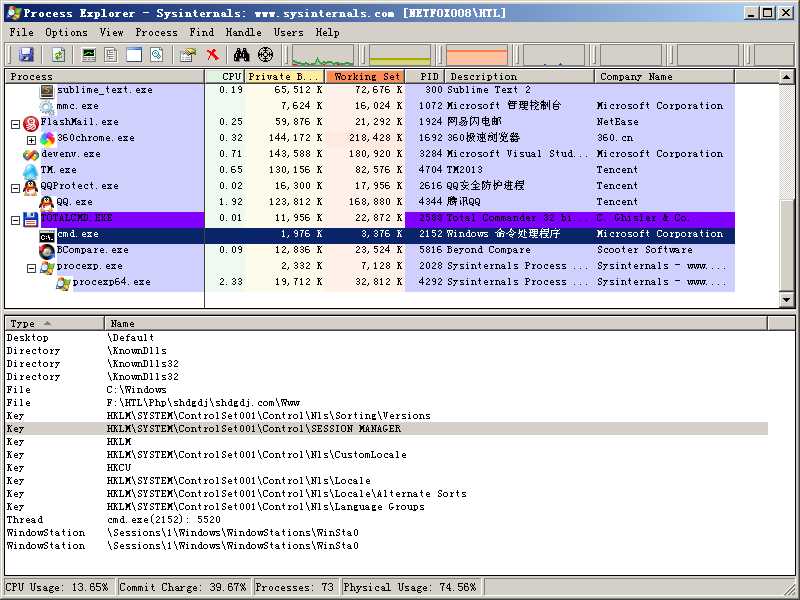Toggle the process tree toolbar icon
The width and height of the screenshot is (800, 600).
click(111, 55)
